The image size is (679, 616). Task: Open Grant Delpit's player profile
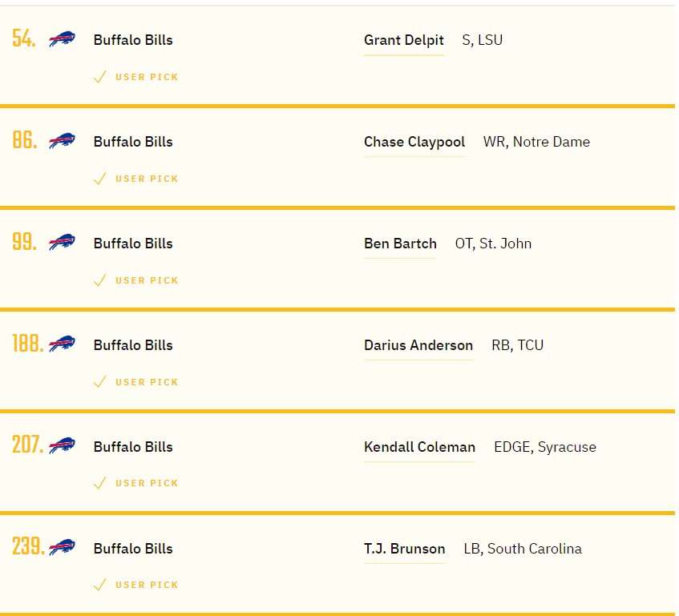(x=403, y=40)
